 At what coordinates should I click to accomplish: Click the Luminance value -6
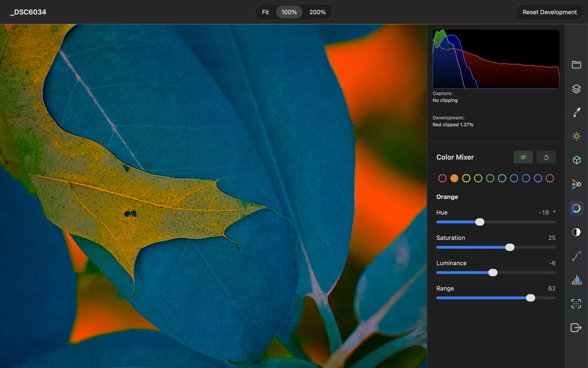[552, 263]
